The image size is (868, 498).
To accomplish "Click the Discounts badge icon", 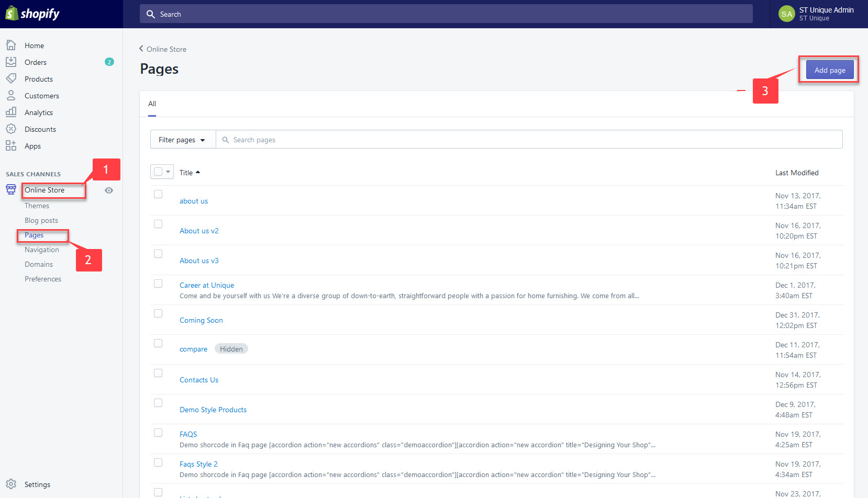I will click(x=11, y=129).
